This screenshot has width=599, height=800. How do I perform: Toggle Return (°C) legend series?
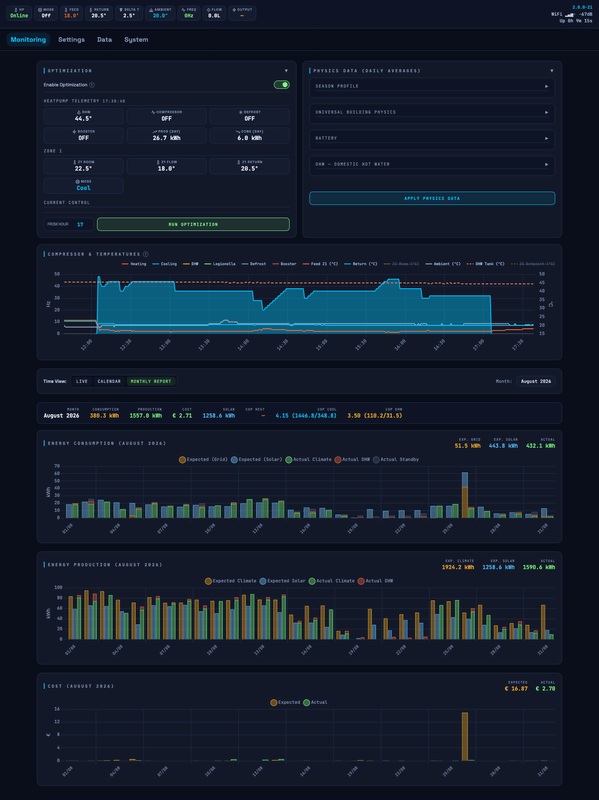pyautogui.click(x=361, y=264)
